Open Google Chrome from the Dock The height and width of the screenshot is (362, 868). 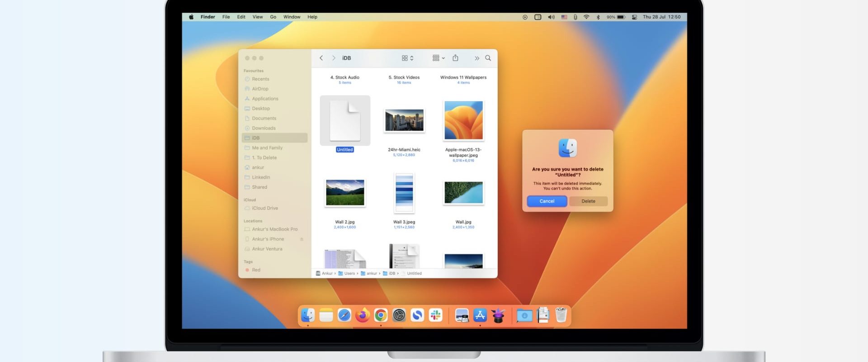381,315
